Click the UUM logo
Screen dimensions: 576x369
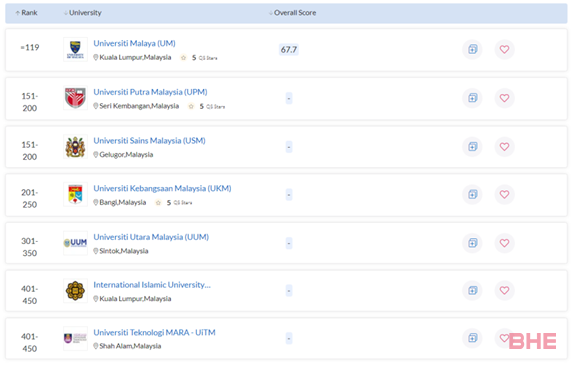pos(75,243)
